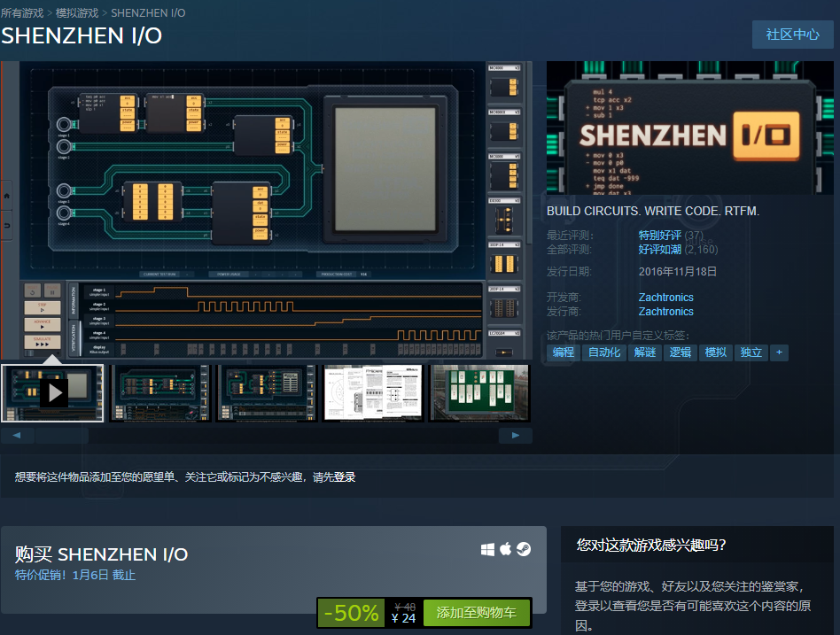Click the Windows platform icon

pyautogui.click(x=487, y=549)
